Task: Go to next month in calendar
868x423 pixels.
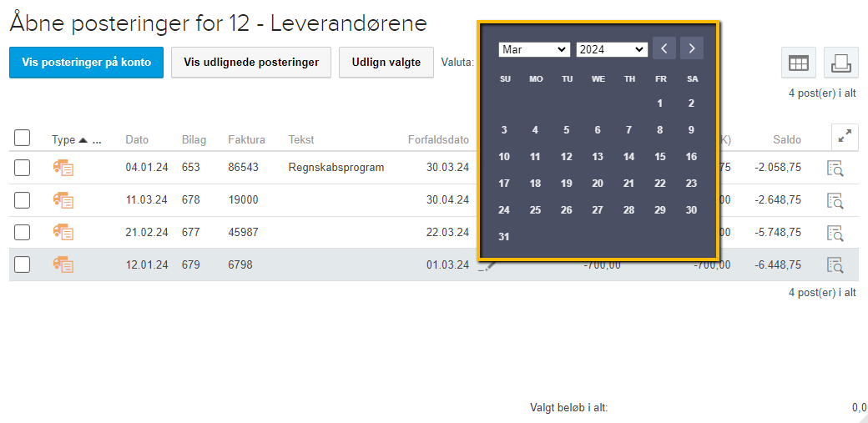Action: point(692,48)
